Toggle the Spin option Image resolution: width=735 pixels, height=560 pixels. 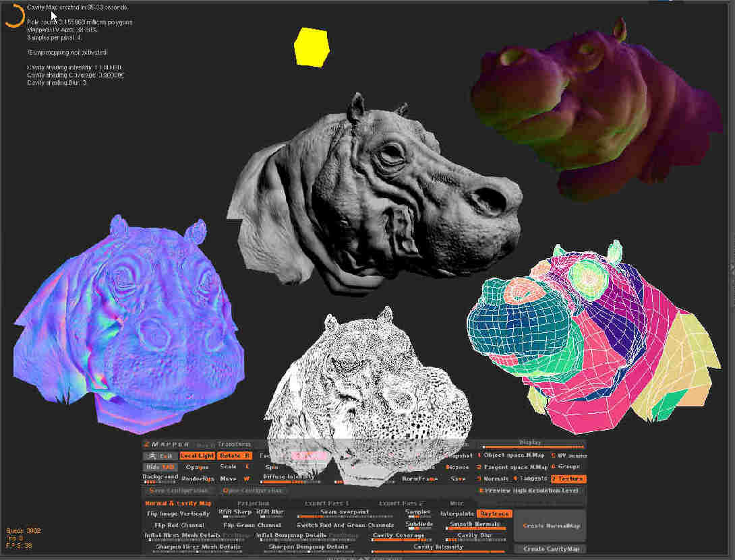[272, 467]
